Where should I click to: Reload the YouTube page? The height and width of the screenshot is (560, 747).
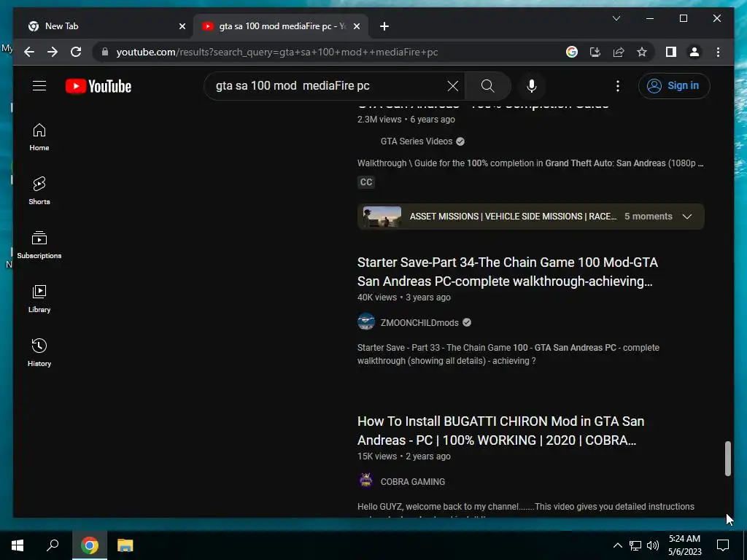tap(76, 52)
